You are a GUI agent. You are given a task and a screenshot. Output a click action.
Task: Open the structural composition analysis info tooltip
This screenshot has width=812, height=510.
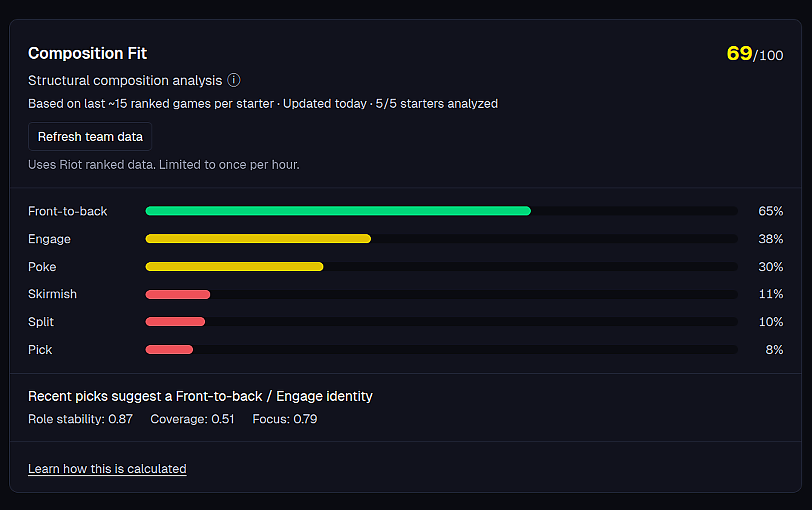pyautogui.click(x=234, y=80)
